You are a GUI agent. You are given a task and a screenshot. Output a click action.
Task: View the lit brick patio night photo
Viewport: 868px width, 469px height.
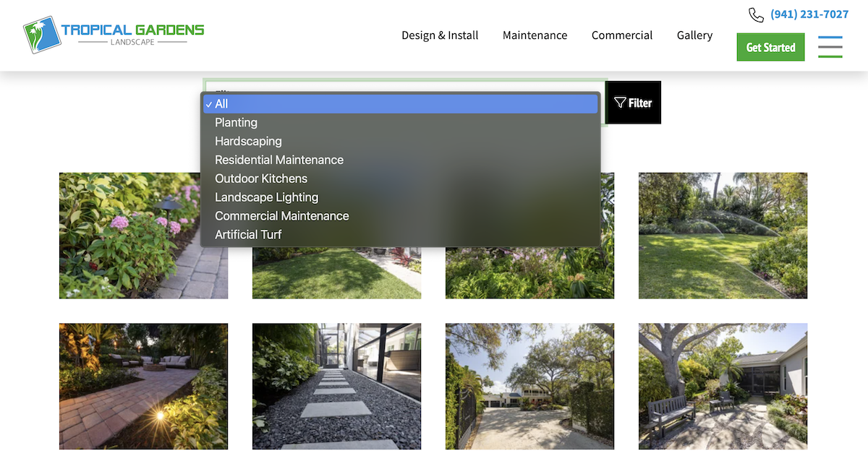(x=143, y=386)
